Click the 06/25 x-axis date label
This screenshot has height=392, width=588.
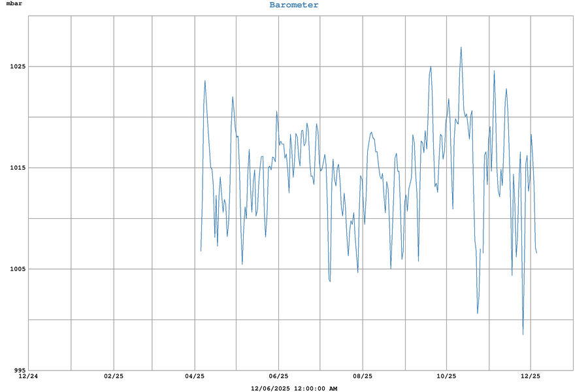(278, 376)
